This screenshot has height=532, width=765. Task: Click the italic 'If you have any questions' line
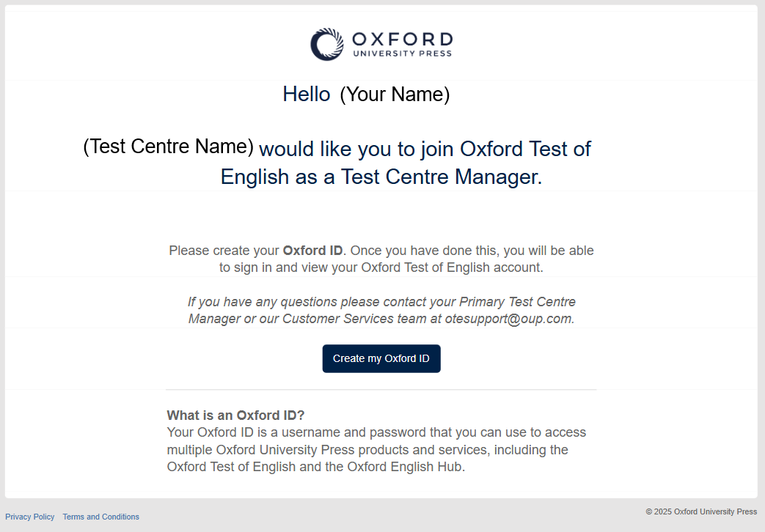381,302
